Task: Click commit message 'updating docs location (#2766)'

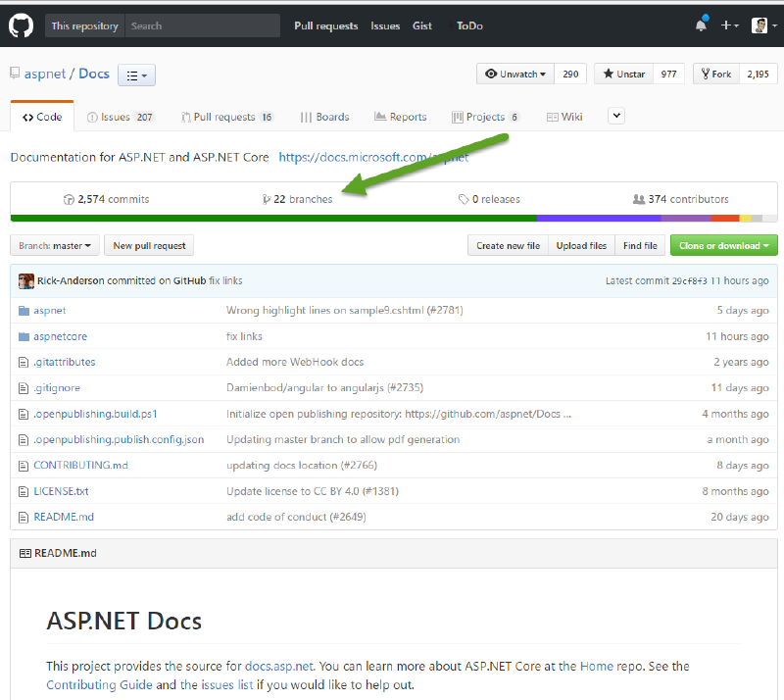Action: 302,466
